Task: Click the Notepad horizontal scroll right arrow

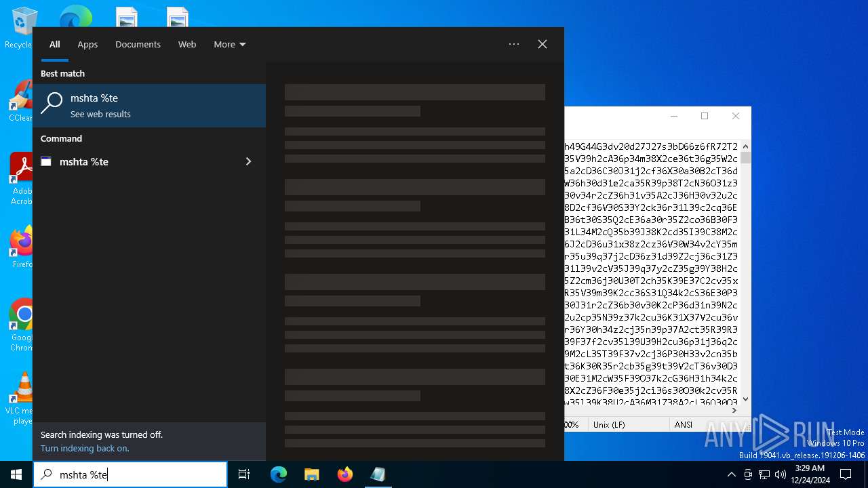Action: click(x=734, y=410)
